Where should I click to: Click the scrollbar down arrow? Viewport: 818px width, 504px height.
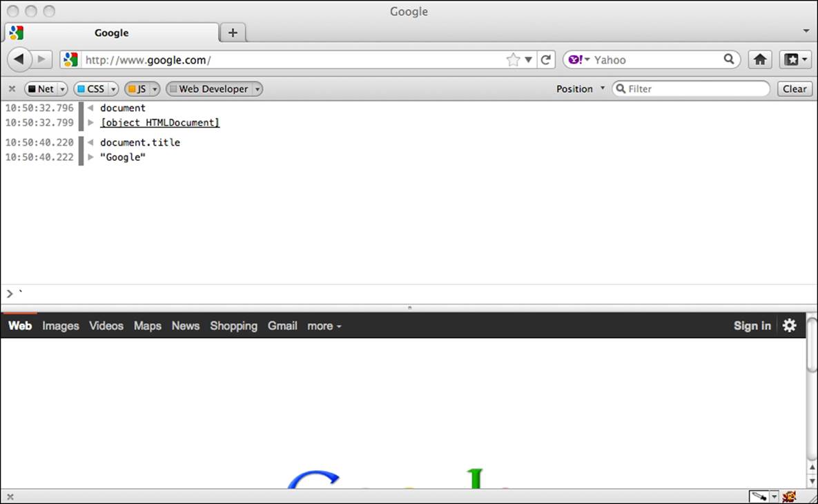812,481
